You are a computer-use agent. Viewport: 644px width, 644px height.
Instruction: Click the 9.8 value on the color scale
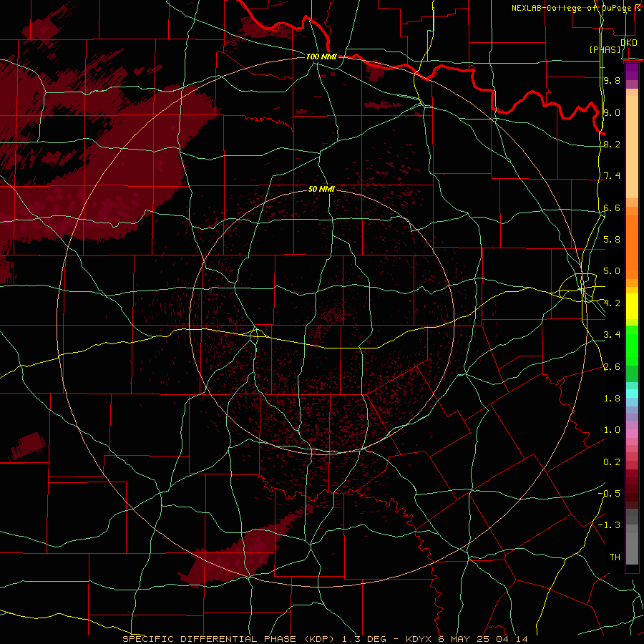coord(612,80)
